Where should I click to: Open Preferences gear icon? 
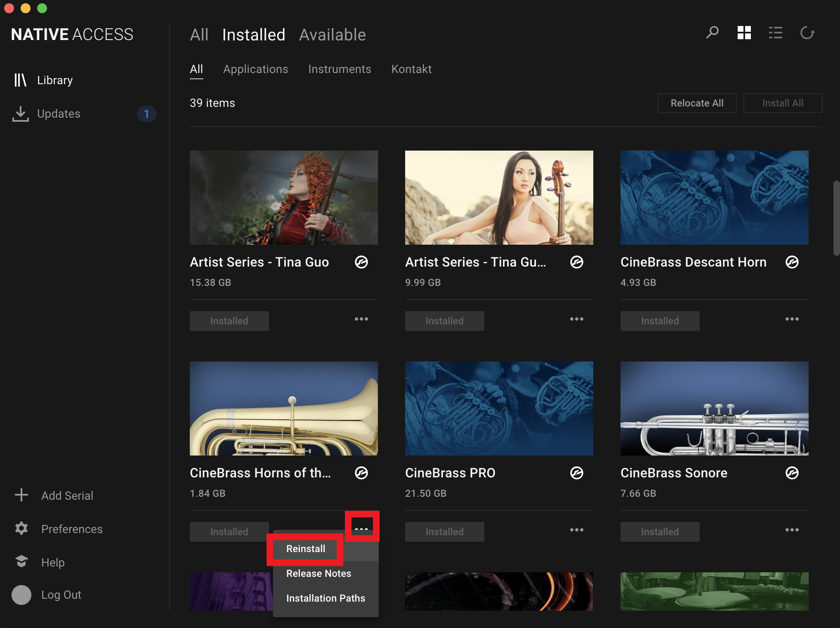tap(21, 528)
